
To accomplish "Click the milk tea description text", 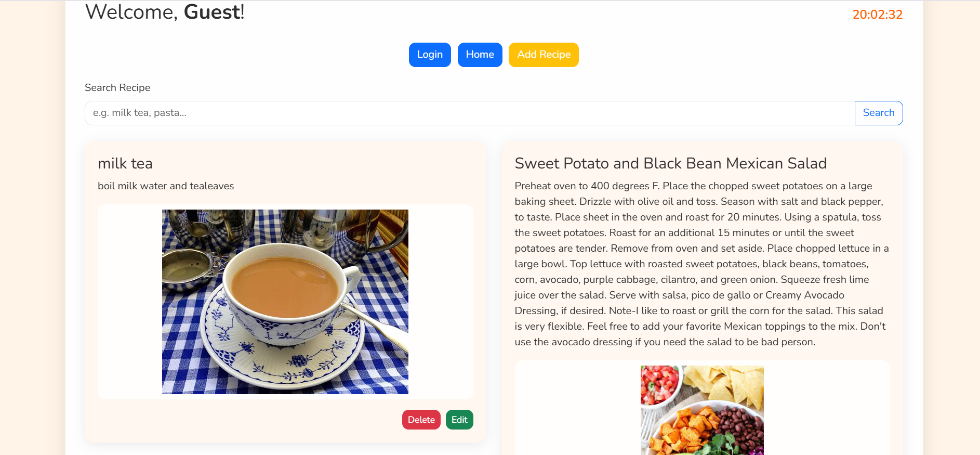I will (166, 186).
